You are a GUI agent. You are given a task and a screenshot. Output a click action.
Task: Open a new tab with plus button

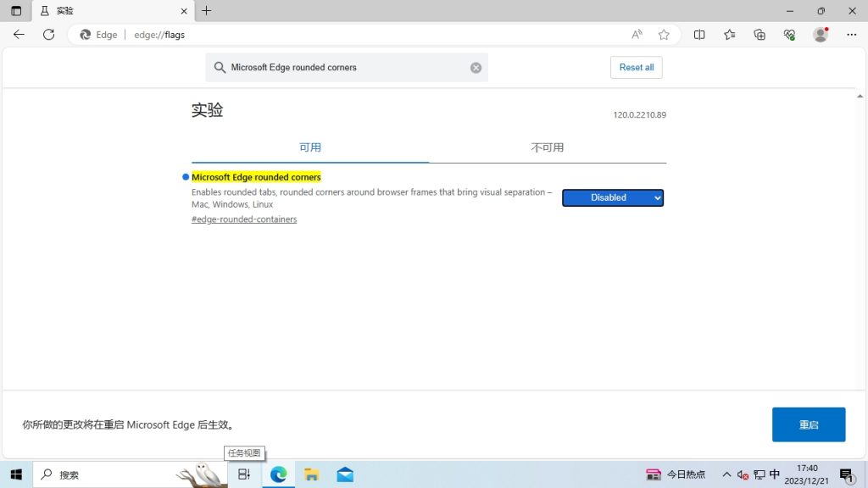207,10
